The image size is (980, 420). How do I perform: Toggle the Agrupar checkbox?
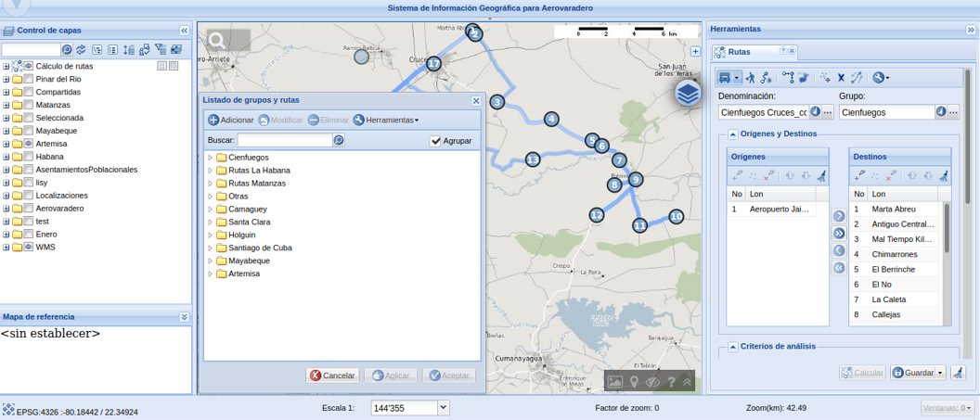(435, 141)
